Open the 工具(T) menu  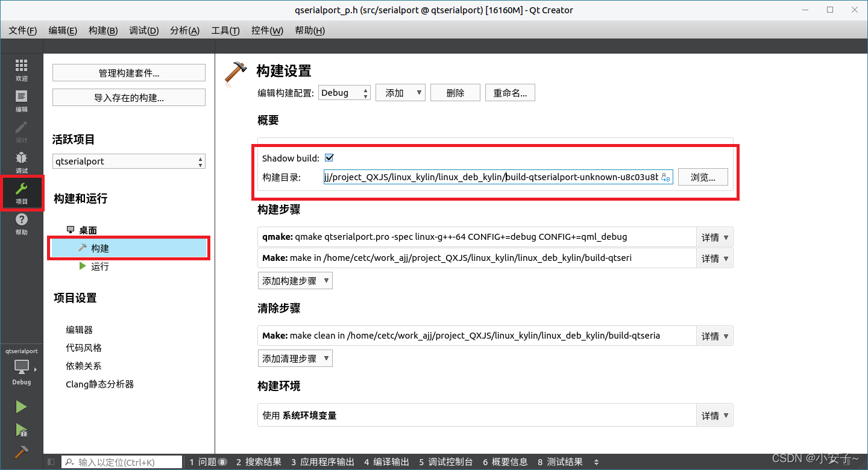pyautogui.click(x=225, y=30)
